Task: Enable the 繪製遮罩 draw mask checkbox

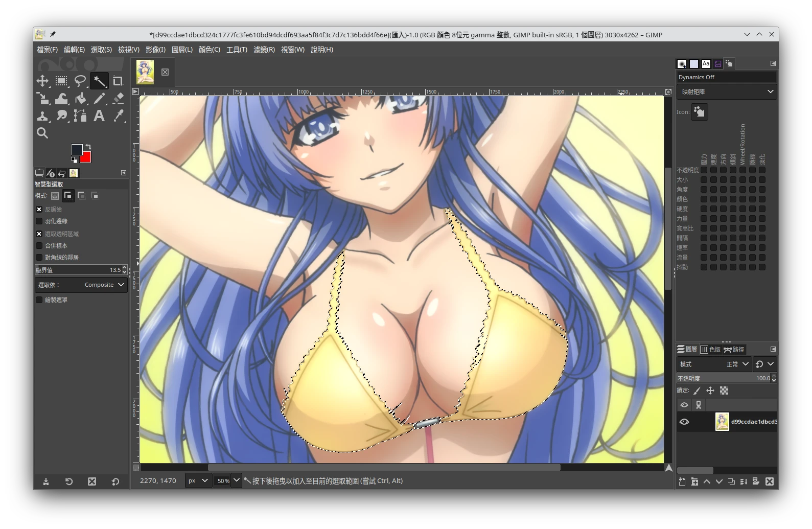Action: pos(39,300)
